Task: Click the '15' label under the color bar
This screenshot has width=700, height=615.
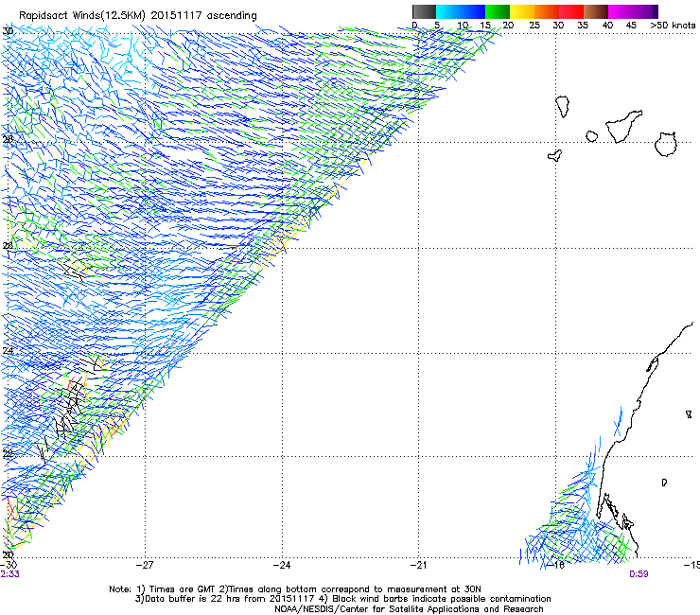Action: [485, 25]
